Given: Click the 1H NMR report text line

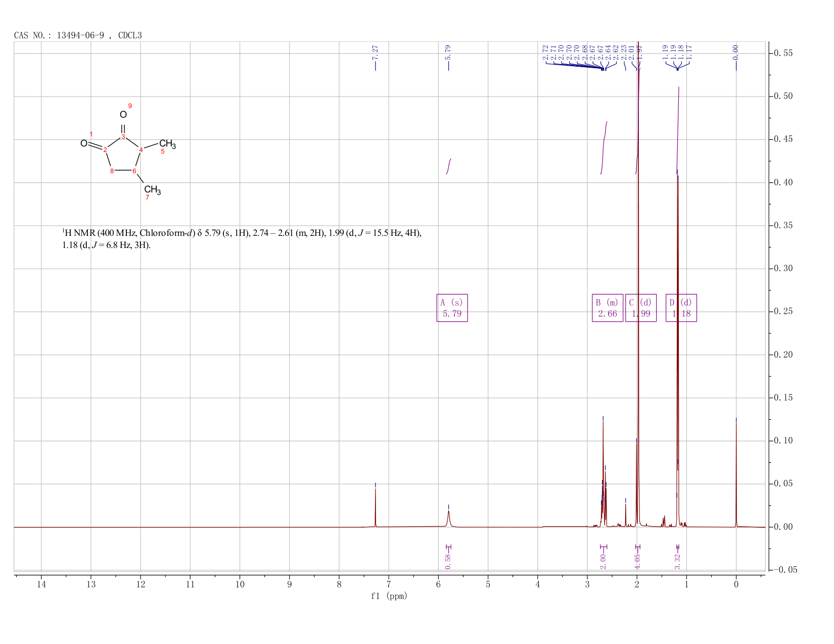Looking at the screenshot, I should point(242,233).
